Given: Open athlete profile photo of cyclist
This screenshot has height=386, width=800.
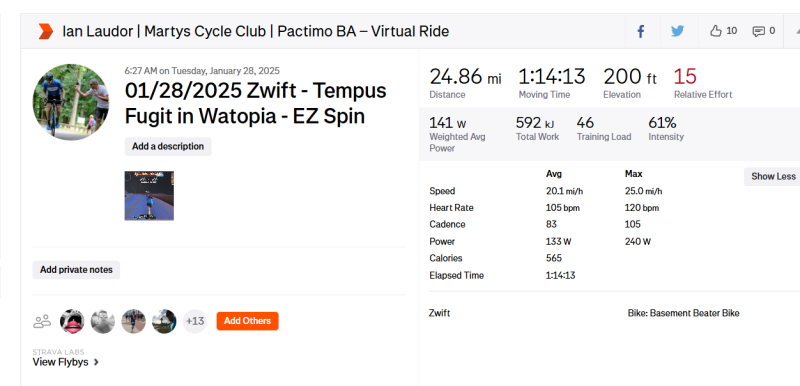Looking at the screenshot, I should coord(71,102).
